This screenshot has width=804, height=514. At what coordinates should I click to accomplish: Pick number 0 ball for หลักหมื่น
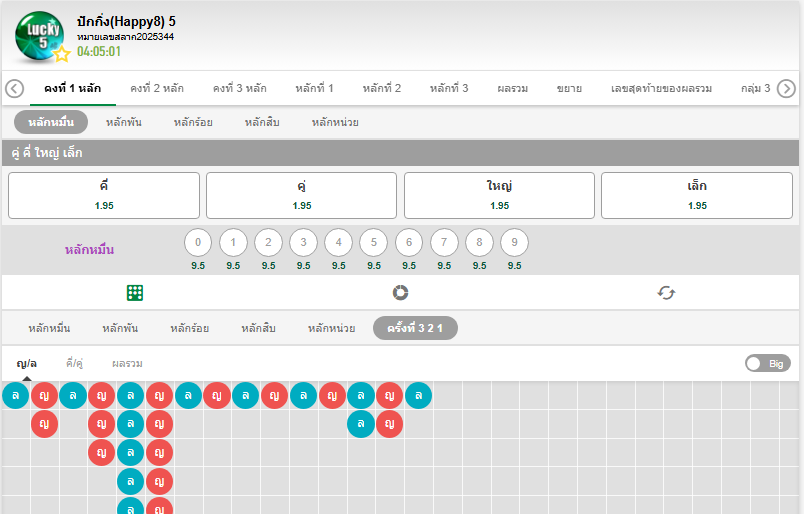tap(198, 243)
